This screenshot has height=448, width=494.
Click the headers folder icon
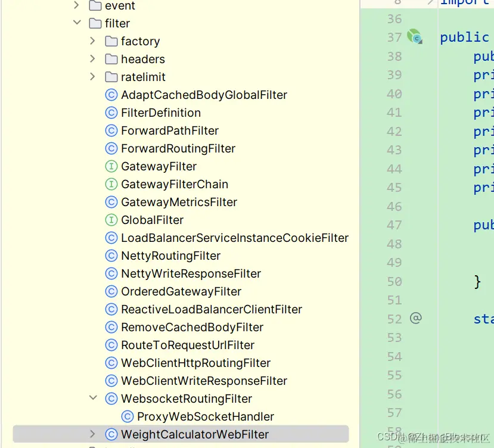(111, 59)
